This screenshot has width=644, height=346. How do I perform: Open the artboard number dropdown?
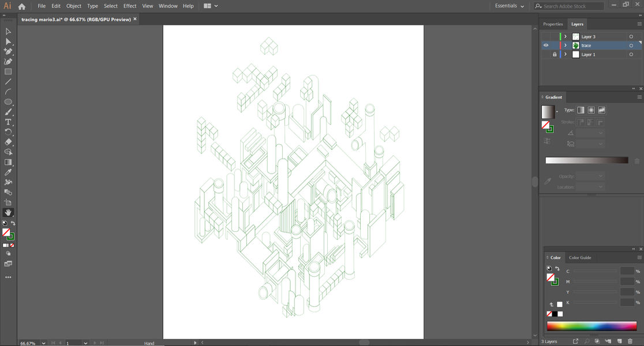coord(85,343)
